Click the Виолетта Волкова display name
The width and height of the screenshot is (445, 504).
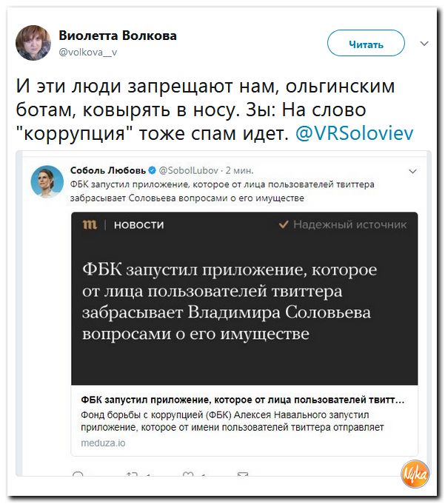tap(118, 36)
